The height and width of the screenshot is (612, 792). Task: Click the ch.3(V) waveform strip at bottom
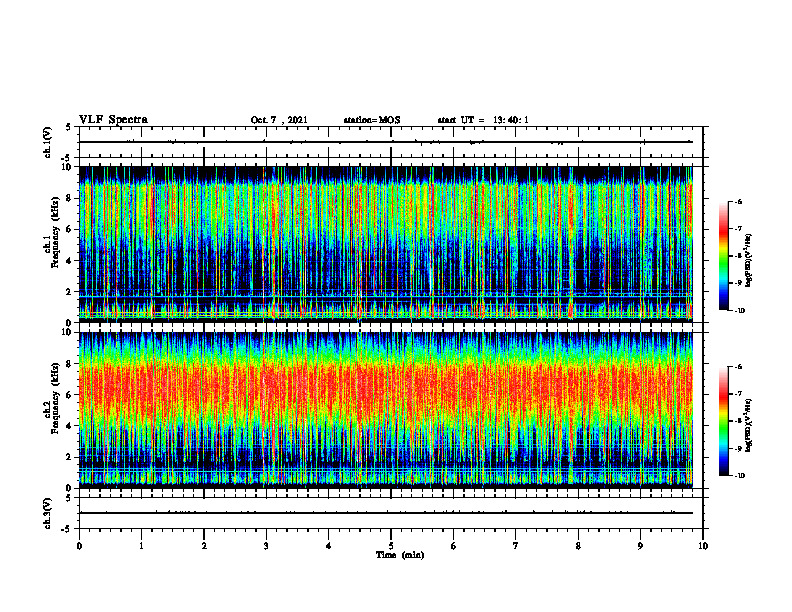(391, 513)
